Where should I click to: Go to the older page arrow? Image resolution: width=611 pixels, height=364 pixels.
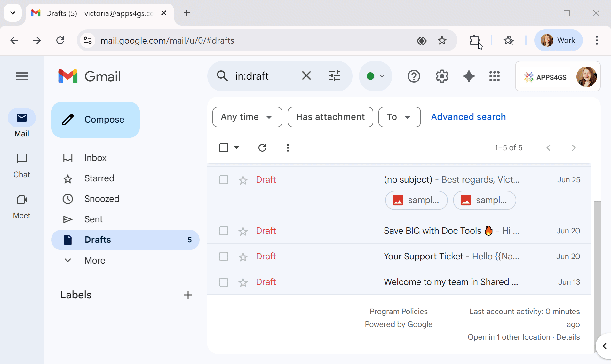tap(574, 148)
